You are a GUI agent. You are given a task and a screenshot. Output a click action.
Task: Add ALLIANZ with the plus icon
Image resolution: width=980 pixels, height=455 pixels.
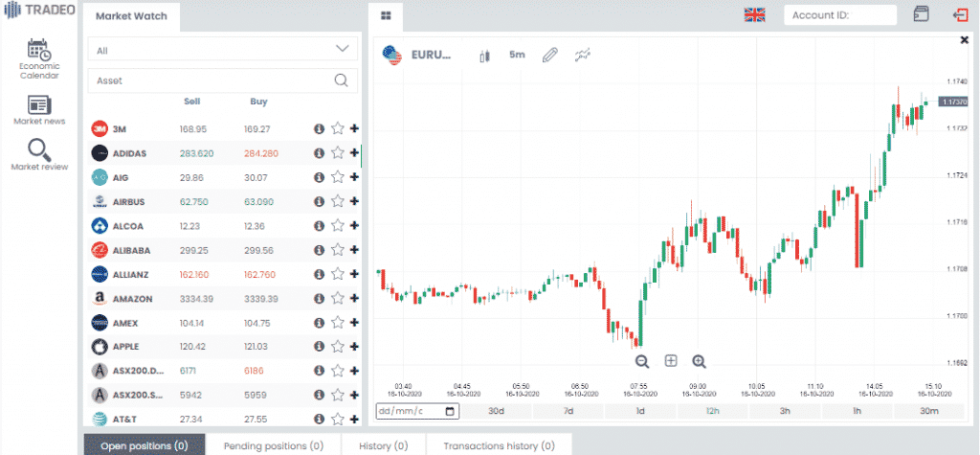(354, 274)
